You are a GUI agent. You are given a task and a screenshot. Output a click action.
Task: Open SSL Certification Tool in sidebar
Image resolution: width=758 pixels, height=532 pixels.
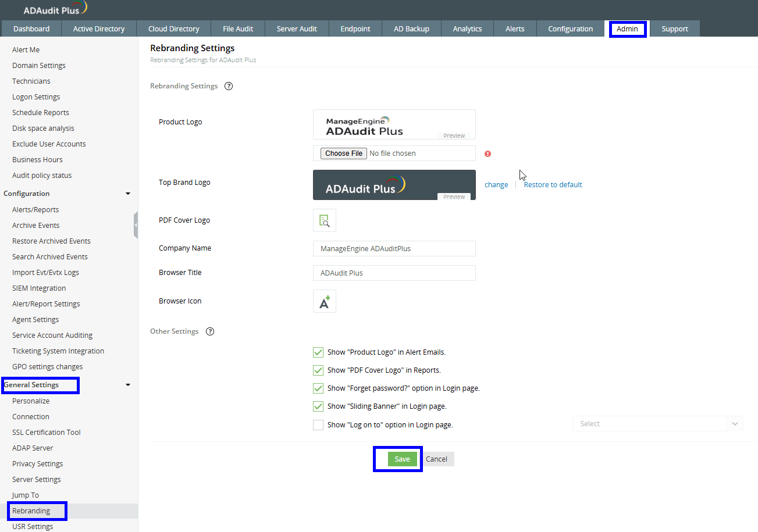(47, 433)
